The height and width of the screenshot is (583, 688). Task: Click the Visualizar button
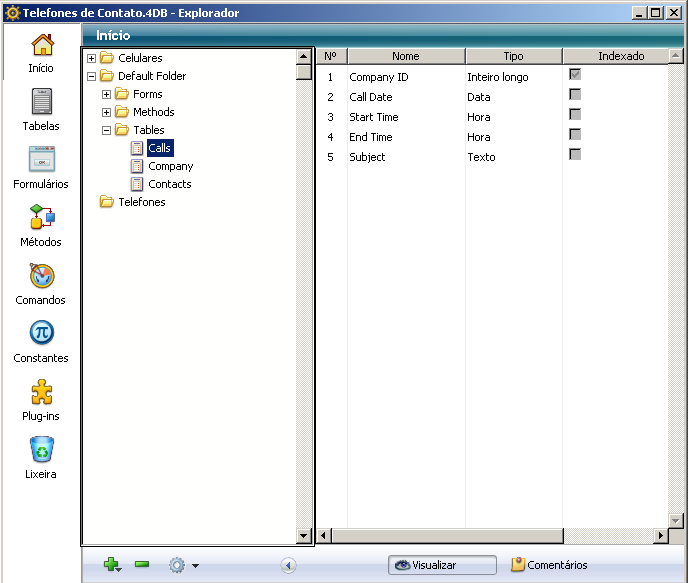point(442,565)
